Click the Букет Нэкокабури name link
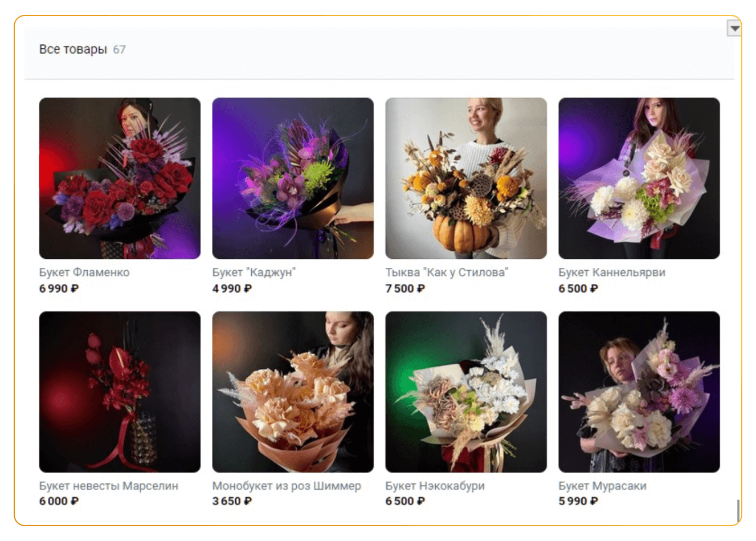 coord(435,486)
